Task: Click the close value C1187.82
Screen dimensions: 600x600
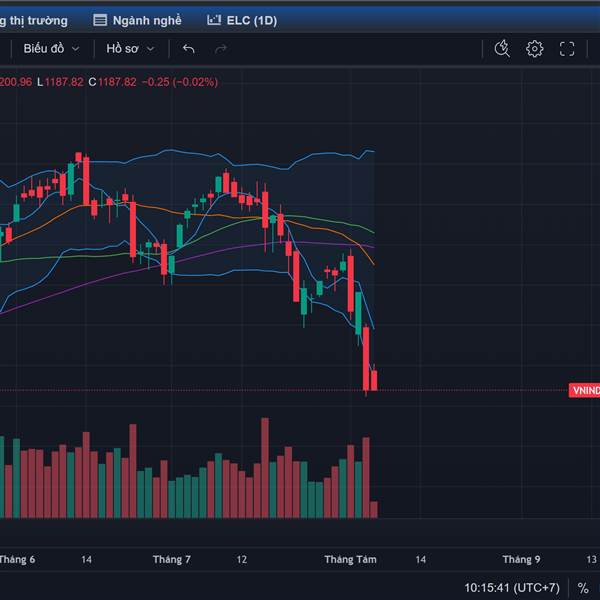Action: coord(112,82)
